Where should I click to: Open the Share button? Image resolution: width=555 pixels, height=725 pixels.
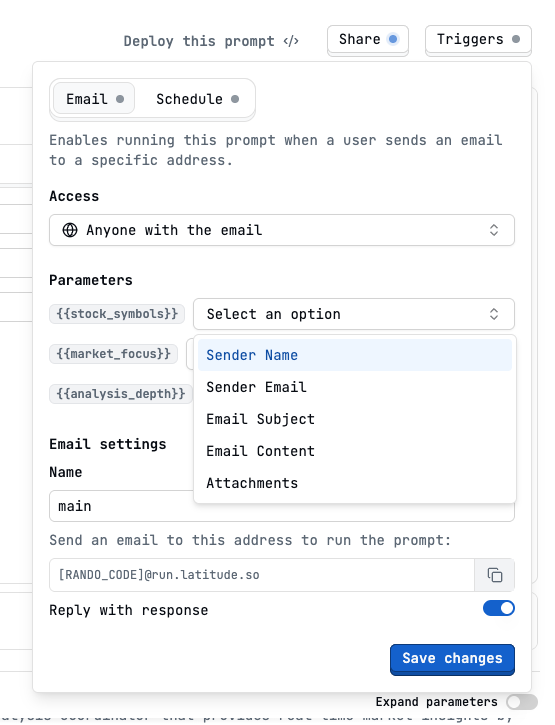(368, 39)
